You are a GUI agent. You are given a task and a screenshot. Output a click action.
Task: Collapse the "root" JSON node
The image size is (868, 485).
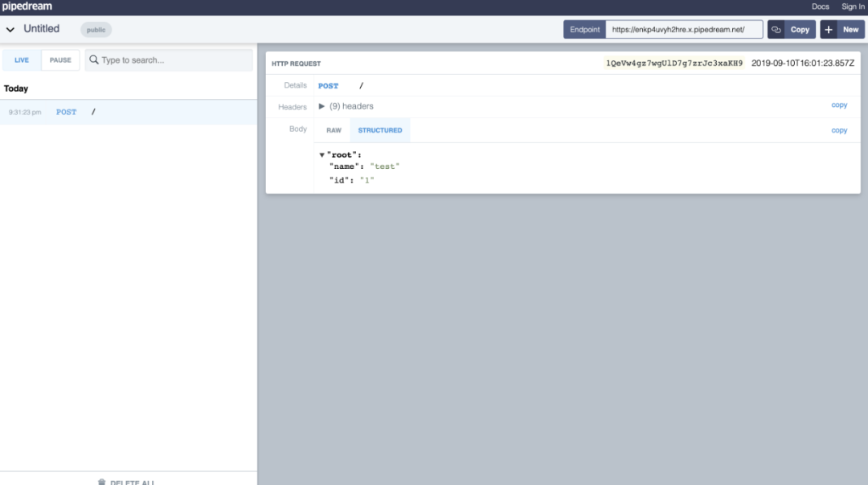click(321, 155)
